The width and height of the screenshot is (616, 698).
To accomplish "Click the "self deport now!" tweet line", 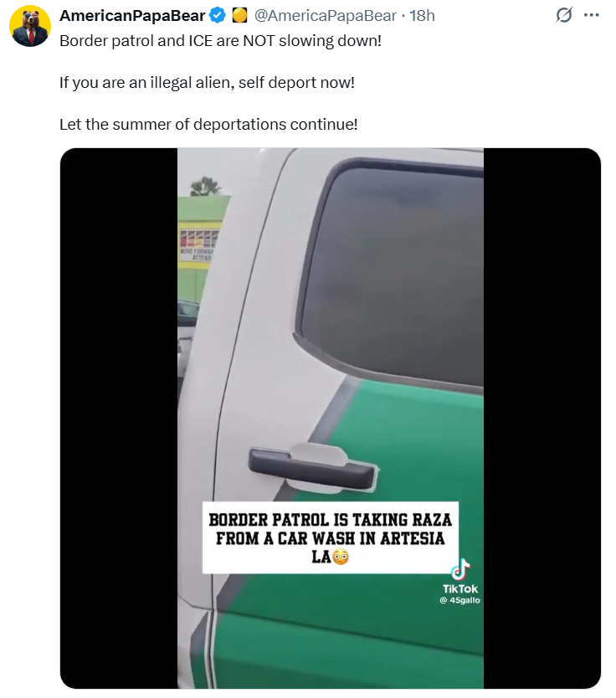I will tap(207, 83).
